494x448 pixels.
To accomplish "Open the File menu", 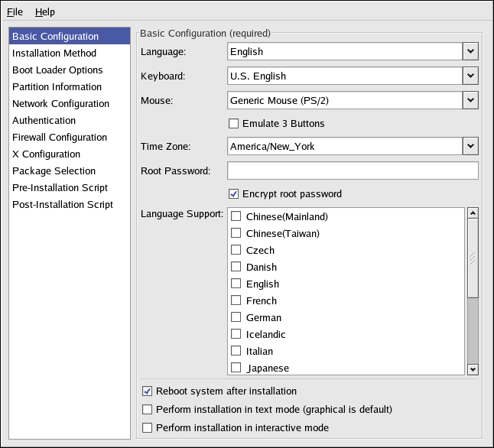I will coord(15,12).
